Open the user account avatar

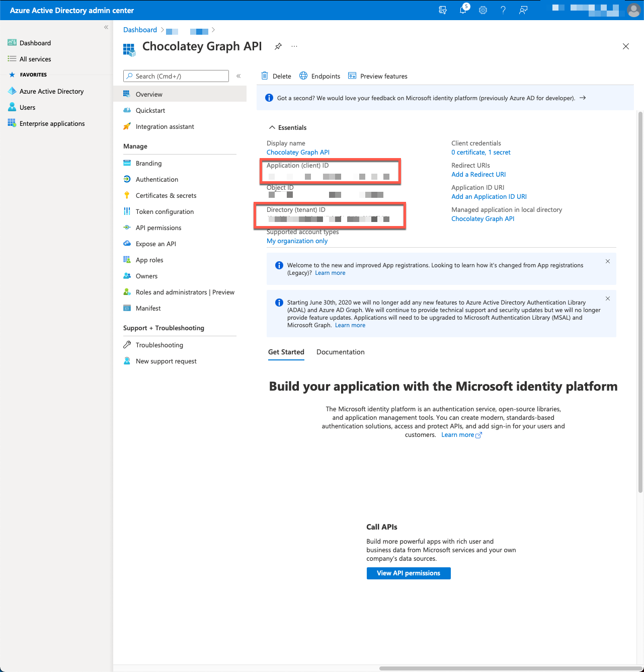click(633, 10)
